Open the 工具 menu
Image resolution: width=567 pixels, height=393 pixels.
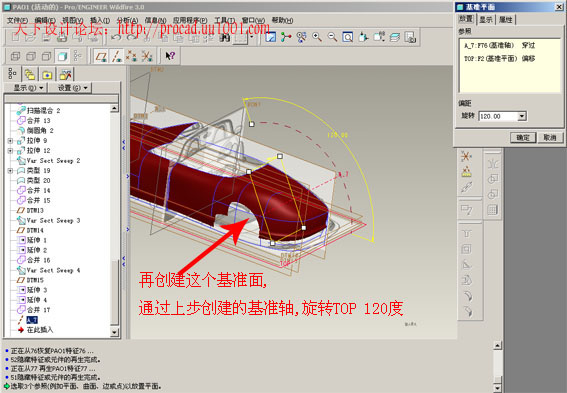(225, 20)
